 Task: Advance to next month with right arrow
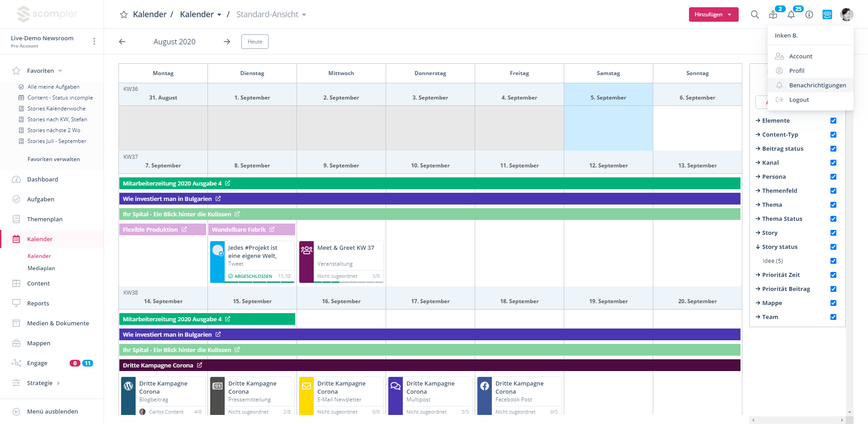coord(227,42)
